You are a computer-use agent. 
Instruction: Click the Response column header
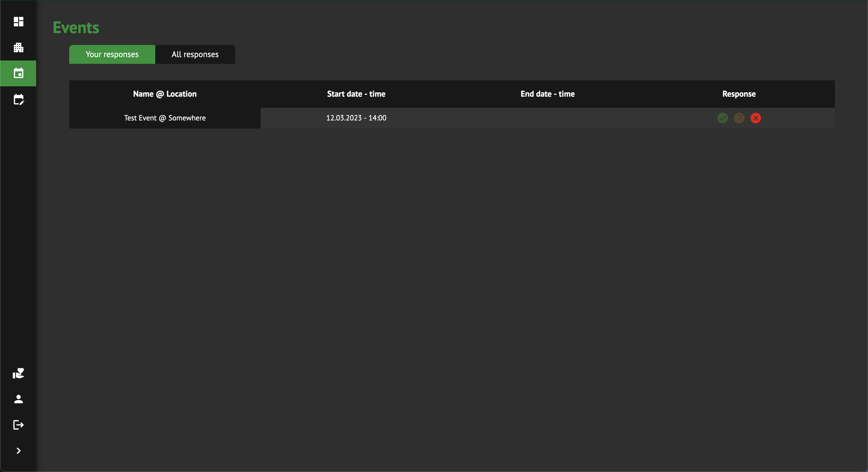739,94
